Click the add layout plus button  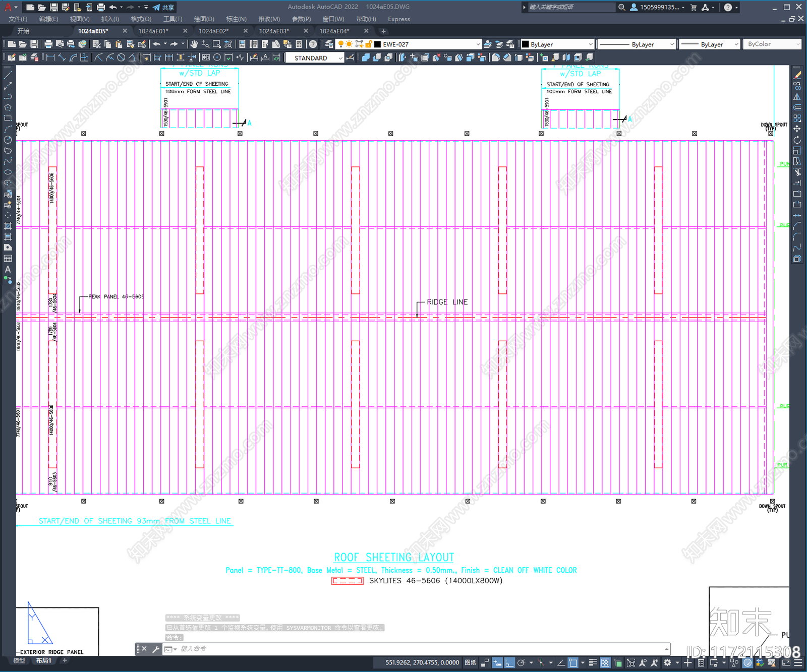click(64, 660)
